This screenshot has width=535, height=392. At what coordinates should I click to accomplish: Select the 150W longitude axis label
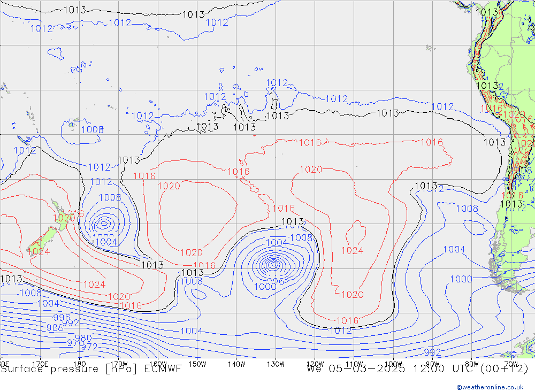(x=197, y=364)
